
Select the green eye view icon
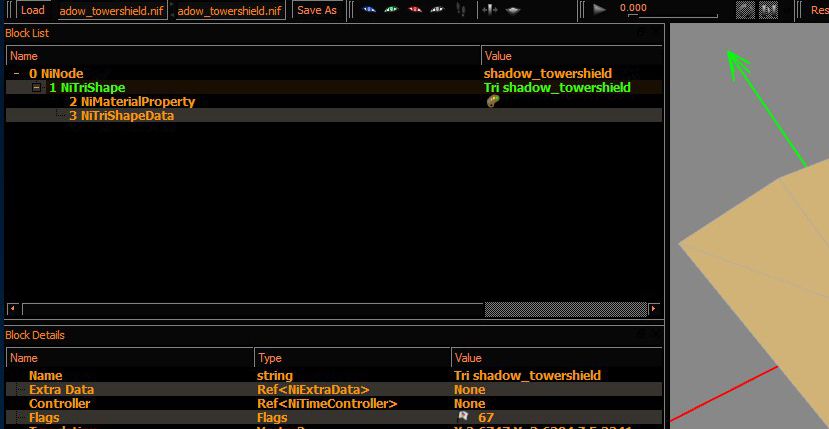pos(391,10)
